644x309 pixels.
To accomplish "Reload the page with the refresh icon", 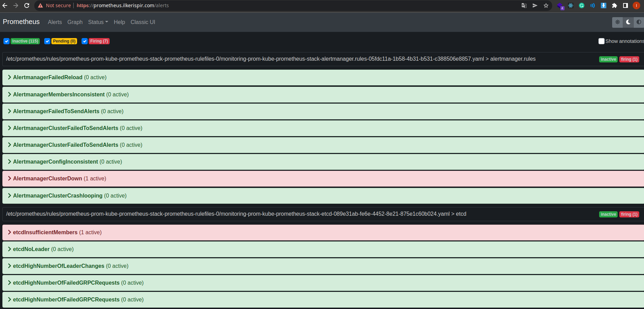I will pyautogui.click(x=27, y=5).
